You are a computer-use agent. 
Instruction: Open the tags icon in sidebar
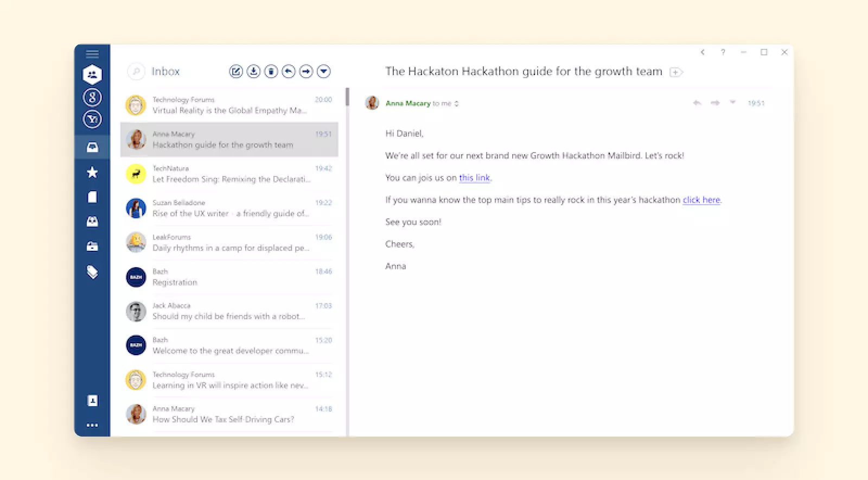(x=92, y=271)
